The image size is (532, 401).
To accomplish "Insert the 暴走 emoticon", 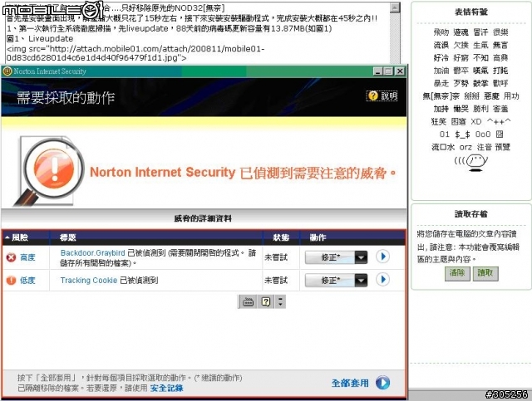I will pos(441,83).
